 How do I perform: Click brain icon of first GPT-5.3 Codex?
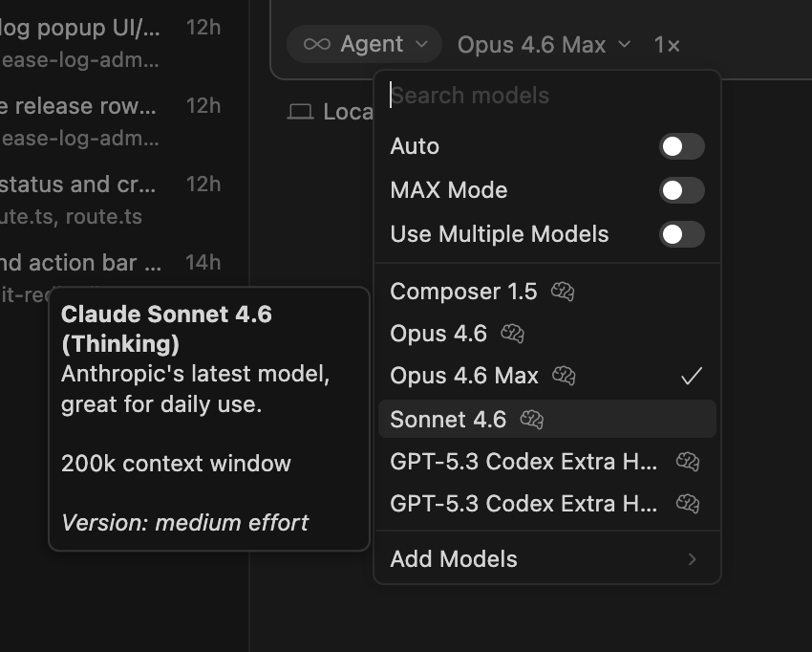(x=688, y=462)
